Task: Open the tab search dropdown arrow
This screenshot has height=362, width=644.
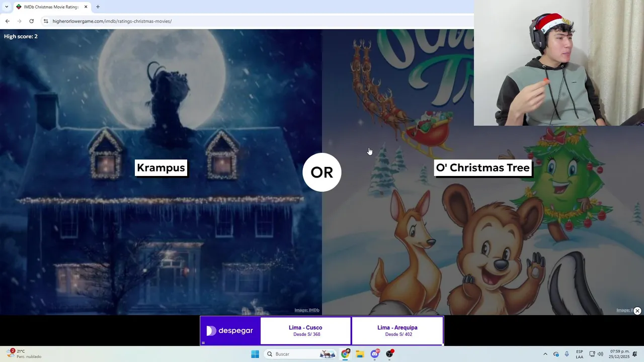Action: click(7, 7)
